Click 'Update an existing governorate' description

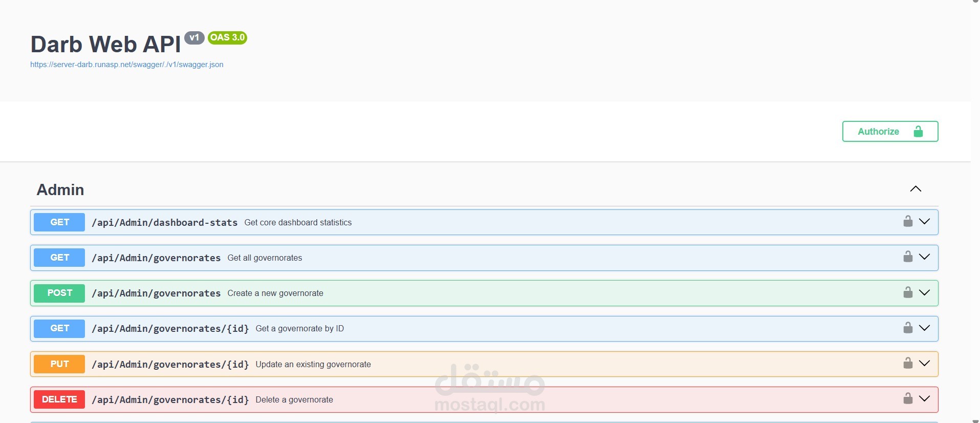[x=313, y=364]
